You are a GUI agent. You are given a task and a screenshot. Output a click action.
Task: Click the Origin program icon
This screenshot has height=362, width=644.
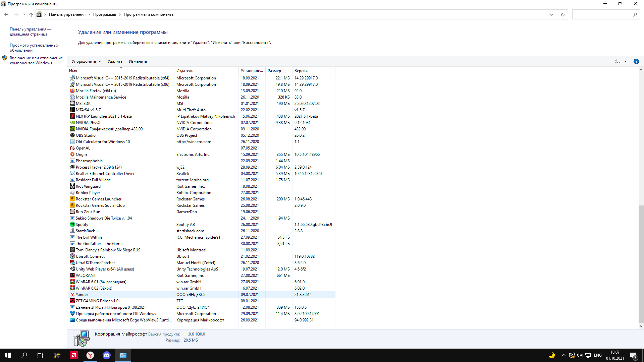coord(72,155)
